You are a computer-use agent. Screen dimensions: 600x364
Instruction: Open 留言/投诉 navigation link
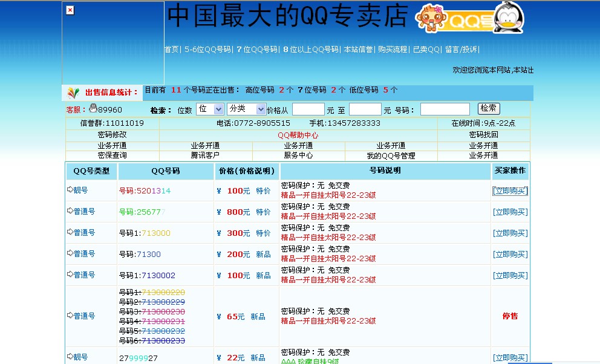(x=461, y=50)
